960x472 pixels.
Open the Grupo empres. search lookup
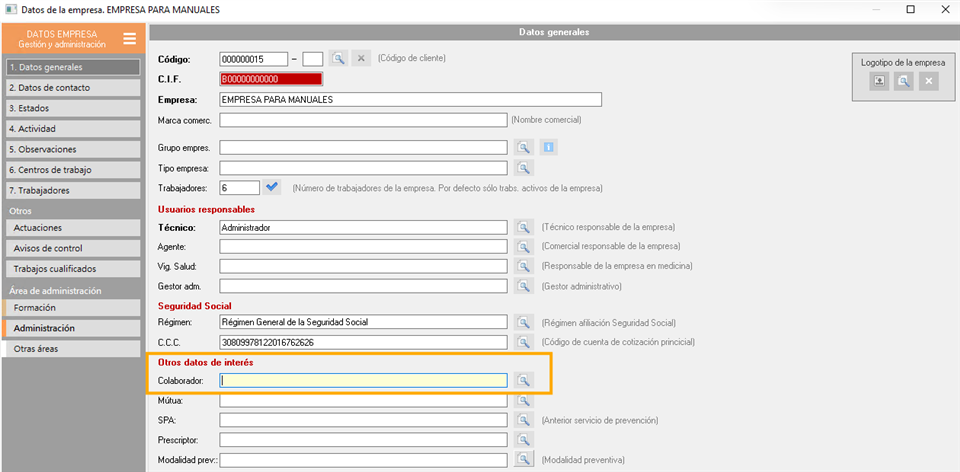point(524,148)
